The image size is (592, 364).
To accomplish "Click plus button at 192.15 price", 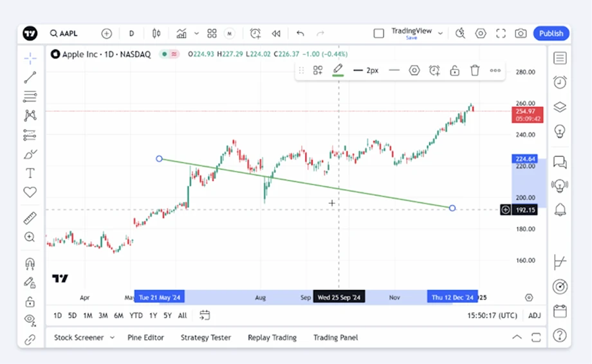I will tap(506, 210).
